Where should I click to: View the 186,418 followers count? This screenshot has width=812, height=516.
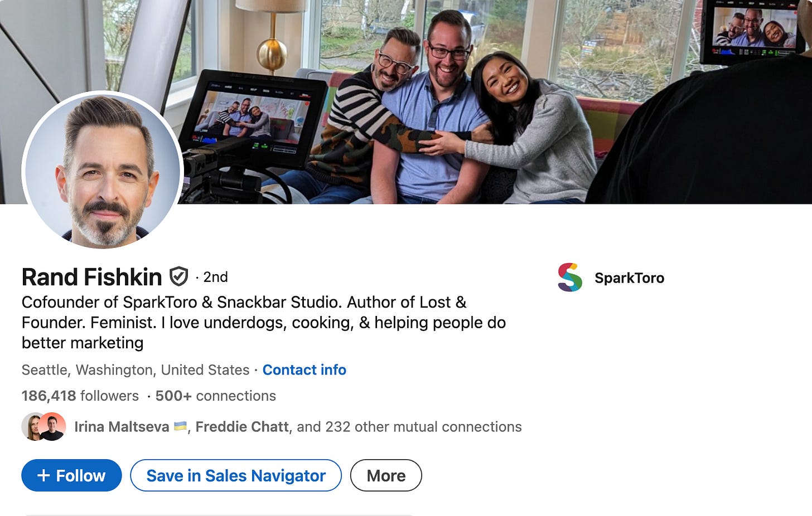pyautogui.click(x=80, y=396)
